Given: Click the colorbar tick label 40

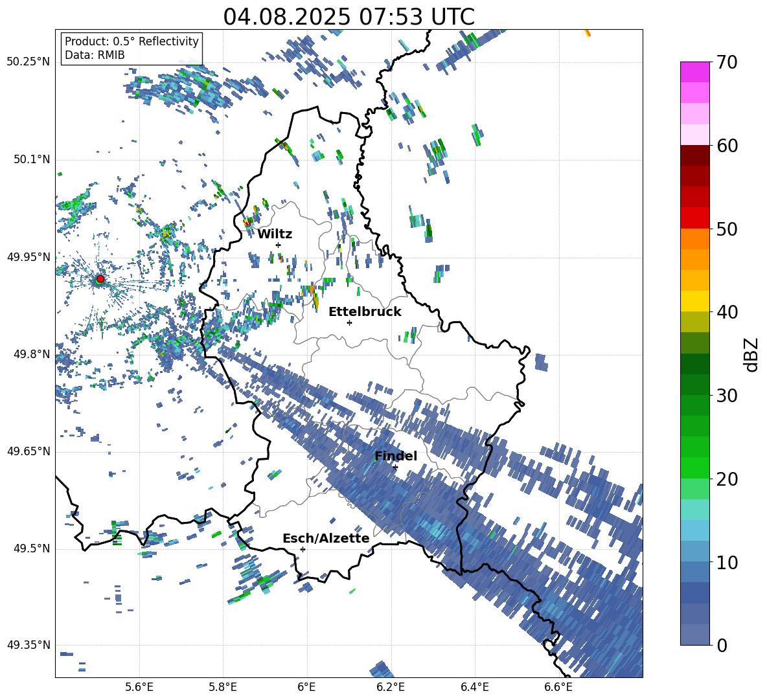Looking at the screenshot, I should coord(727,312).
